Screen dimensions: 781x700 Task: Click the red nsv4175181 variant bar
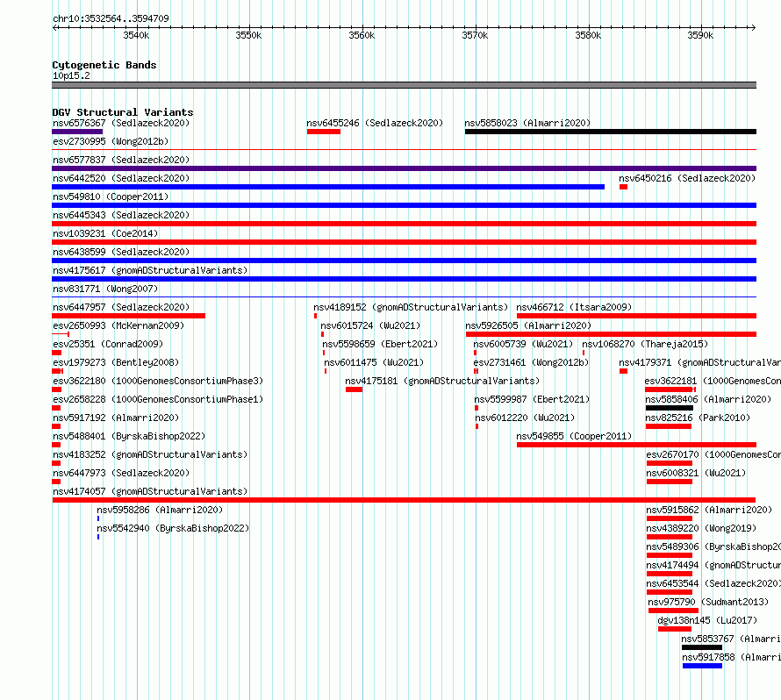pos(355,389)
